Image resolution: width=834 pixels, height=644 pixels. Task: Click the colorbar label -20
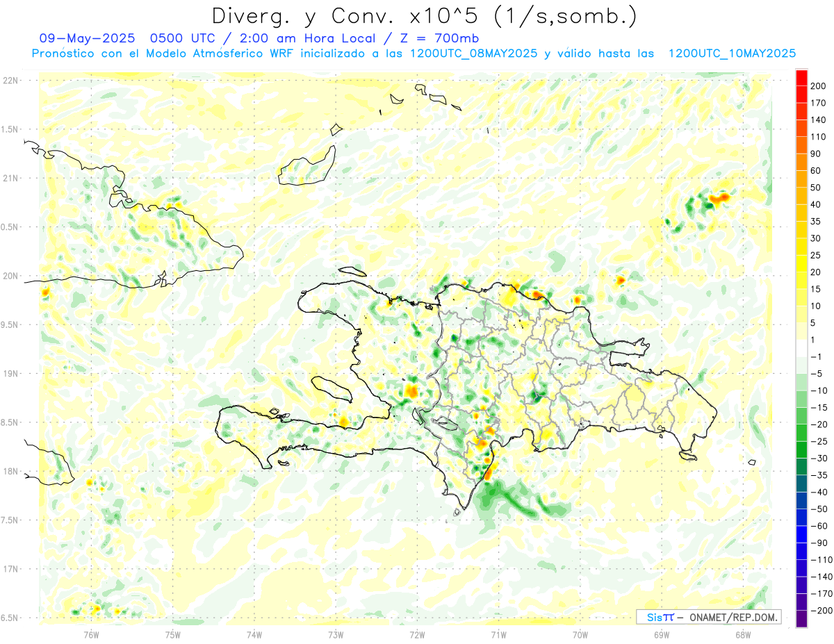(819, 424)
